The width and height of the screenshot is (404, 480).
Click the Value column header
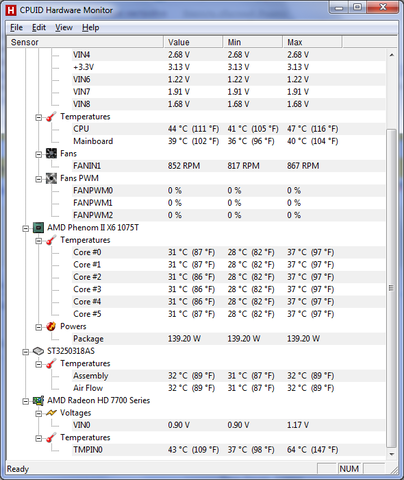point(193,42)
